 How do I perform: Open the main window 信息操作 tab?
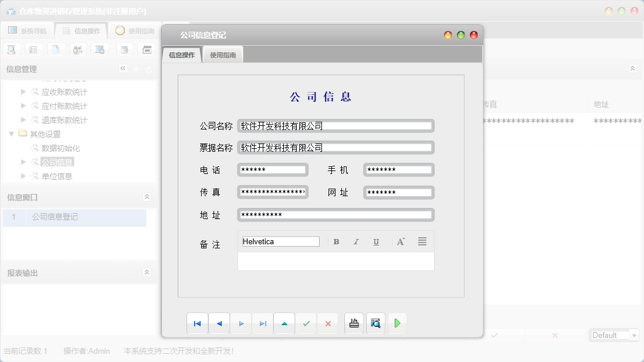click(x=82, y=30)
